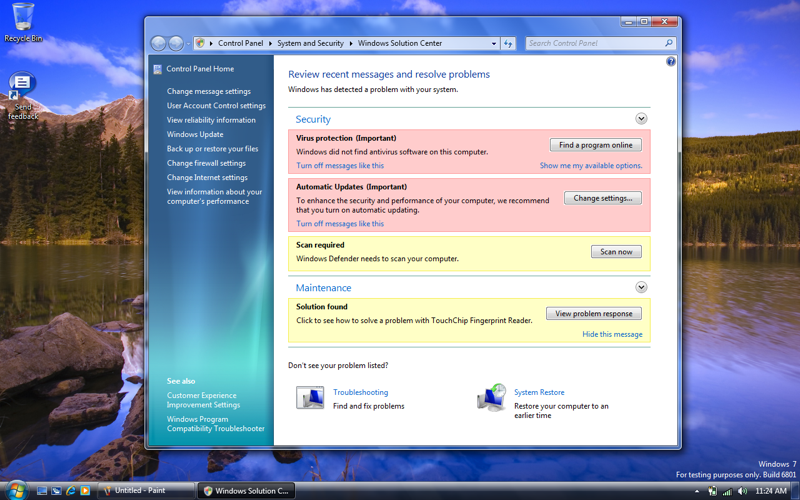Image resolution: width=800 pixels, height=500 pixels.
Task: Open address bar history dropdown arrow
Action: [494, 43]
